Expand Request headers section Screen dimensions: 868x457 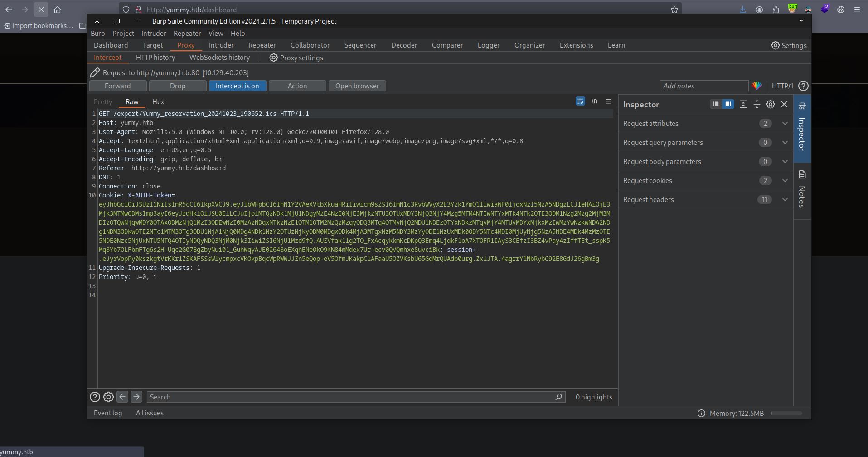(x=785, y=200)
